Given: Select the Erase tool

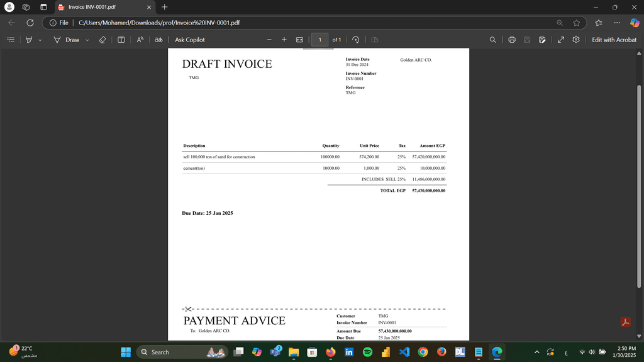Looking at the screenshot, I should [103, 40].
